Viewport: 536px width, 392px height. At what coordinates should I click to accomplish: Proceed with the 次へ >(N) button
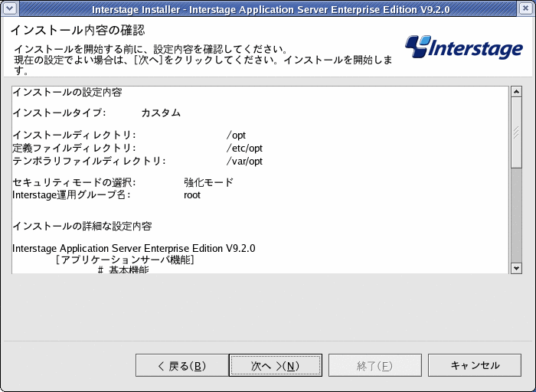tap(276, 365)
